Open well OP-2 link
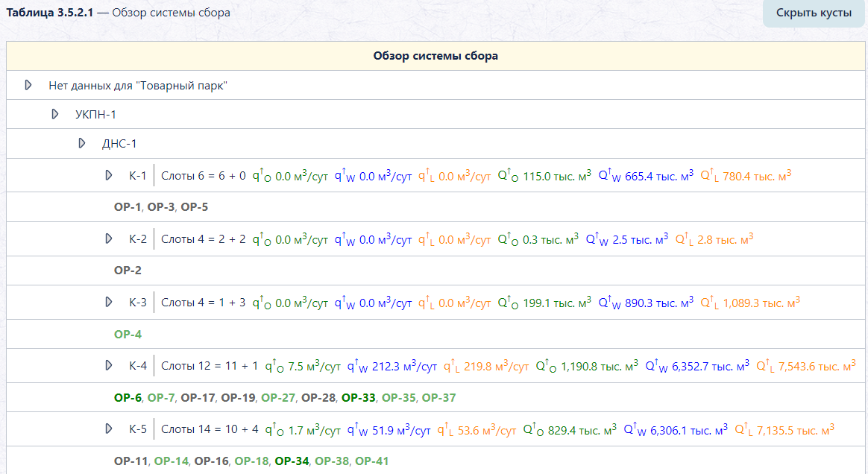The image size is (868, 474). [x=128, y=271]
